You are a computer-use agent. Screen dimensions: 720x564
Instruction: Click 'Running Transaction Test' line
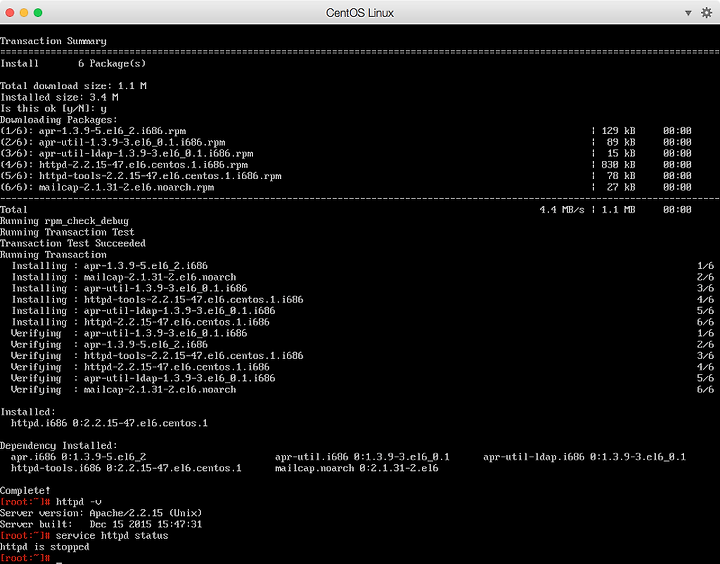point(67,232)
